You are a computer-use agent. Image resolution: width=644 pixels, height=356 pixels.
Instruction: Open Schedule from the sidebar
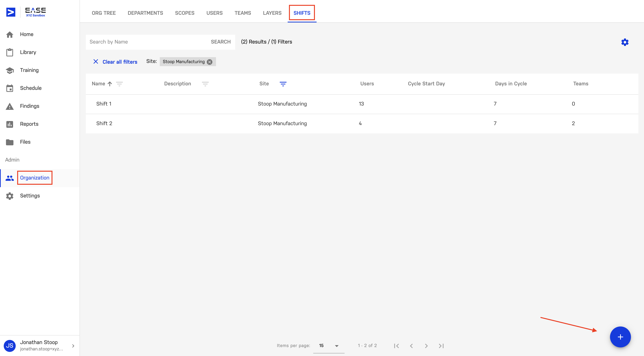pyautogui.click(x=31, y=88)
